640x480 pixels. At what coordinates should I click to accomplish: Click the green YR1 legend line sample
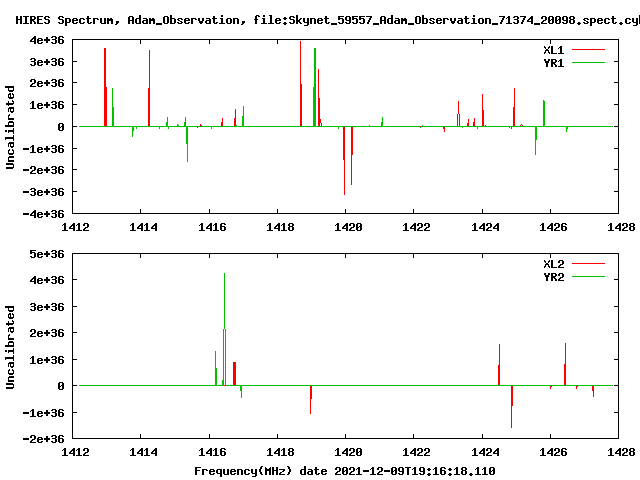click(588, 63)
